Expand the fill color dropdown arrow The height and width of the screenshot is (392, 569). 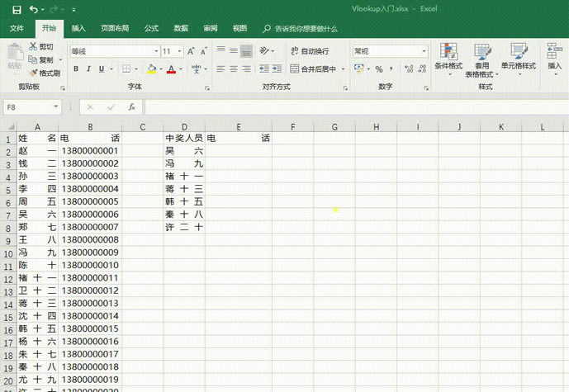(161, 68)
